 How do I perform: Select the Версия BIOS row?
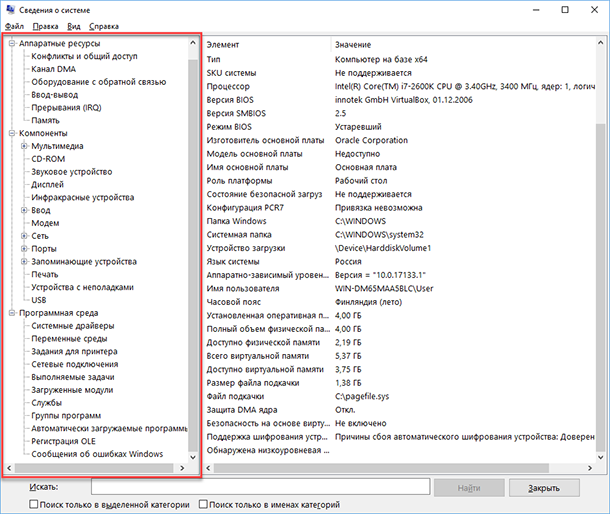400,100
